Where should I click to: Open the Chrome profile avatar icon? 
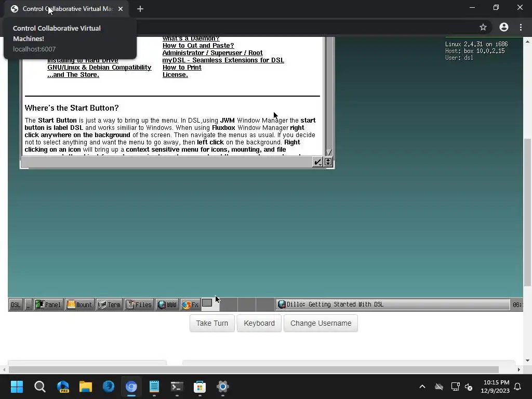(504, 27)
